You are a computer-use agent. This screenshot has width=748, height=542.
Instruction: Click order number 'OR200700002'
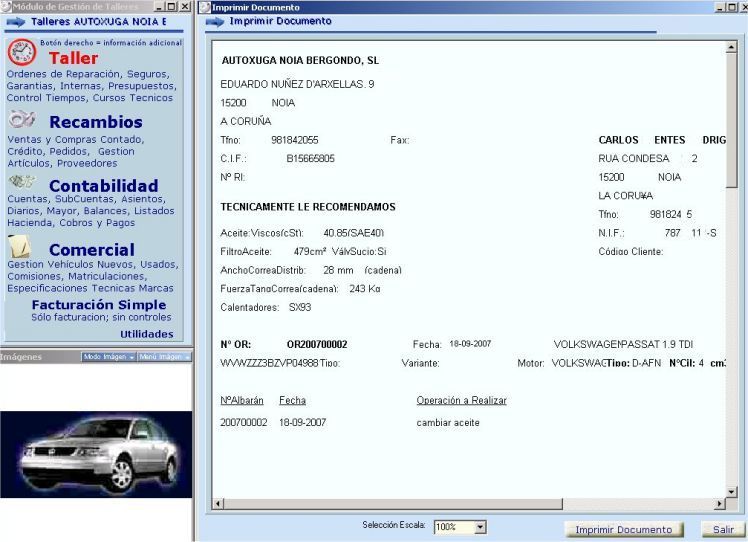click(x=317, y=344)
